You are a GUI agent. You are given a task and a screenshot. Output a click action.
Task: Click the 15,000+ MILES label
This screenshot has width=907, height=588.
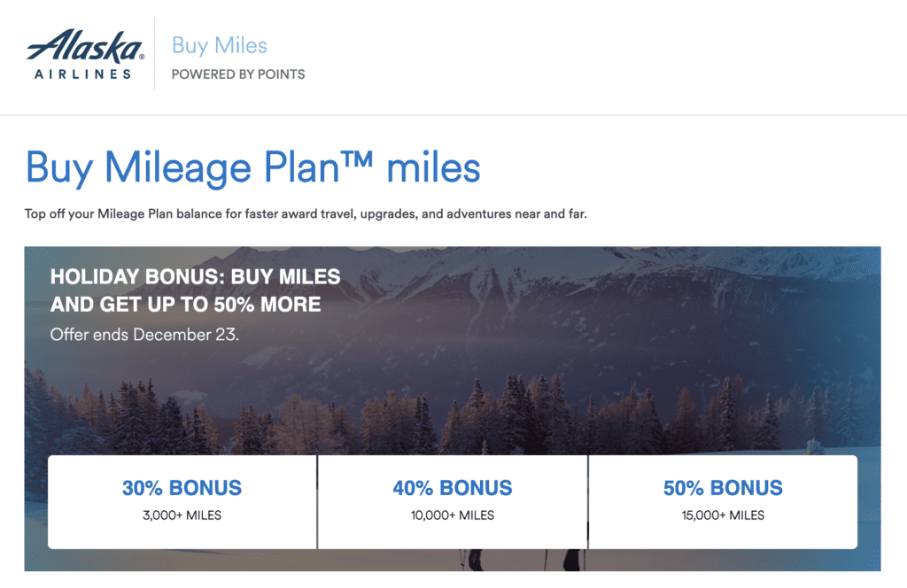click(723, 515)
